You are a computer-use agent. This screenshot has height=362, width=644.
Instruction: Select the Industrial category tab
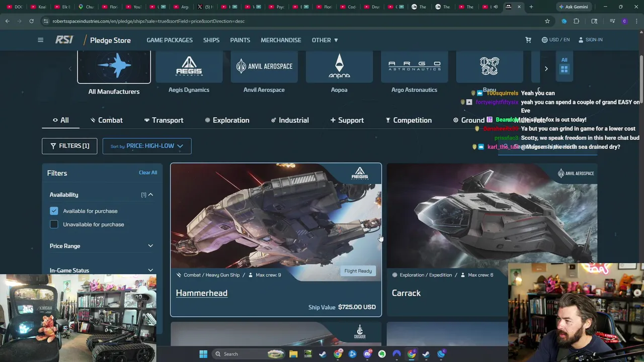(x=290, y=120)
